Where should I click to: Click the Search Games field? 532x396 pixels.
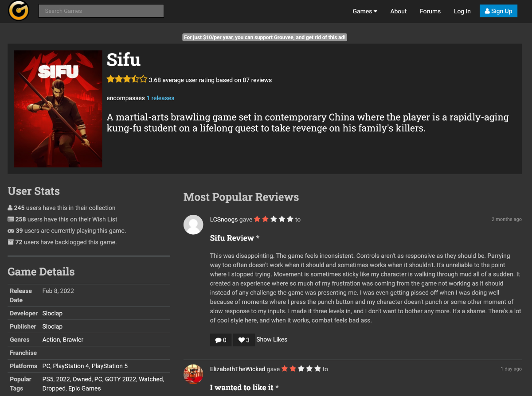click(x=102, y=11)
